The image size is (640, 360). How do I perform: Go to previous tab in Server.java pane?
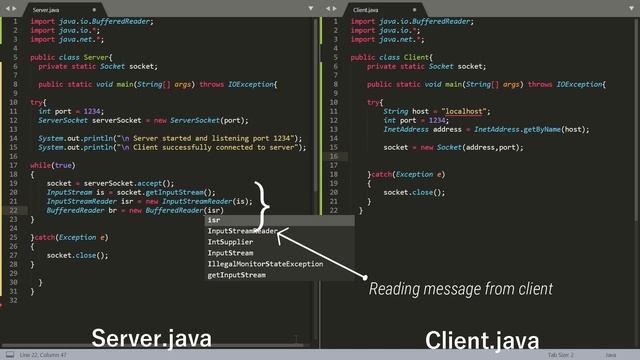pos(7,9)
